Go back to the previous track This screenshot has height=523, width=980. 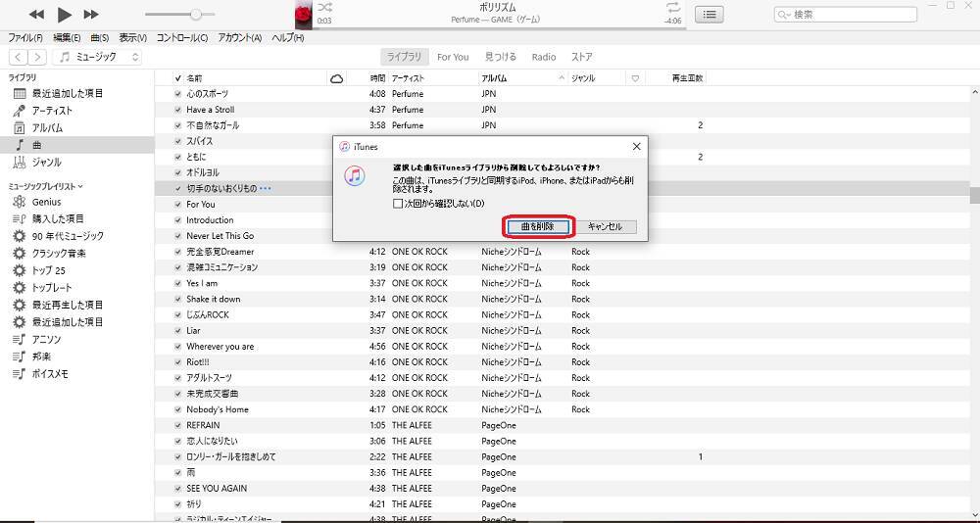pos(36,15)
